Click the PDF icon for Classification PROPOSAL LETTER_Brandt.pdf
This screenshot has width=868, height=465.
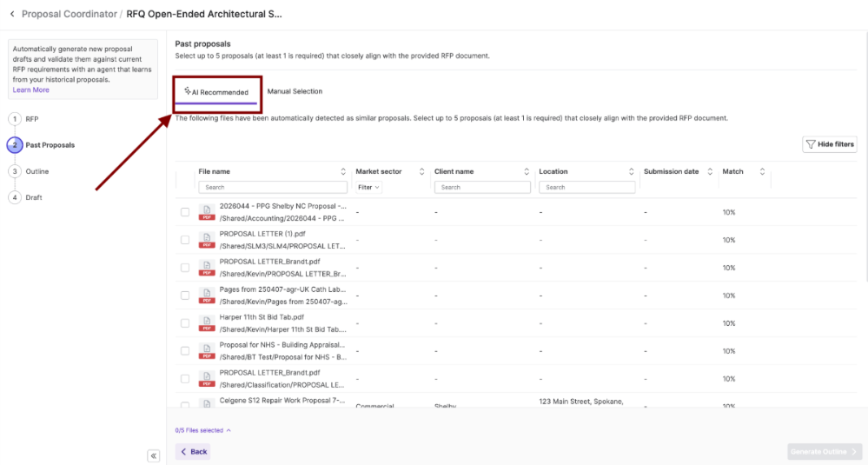coord(207,379)
